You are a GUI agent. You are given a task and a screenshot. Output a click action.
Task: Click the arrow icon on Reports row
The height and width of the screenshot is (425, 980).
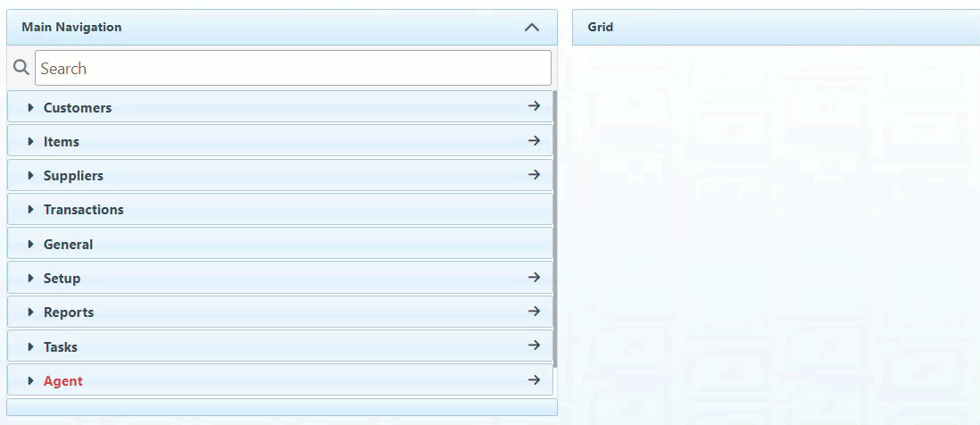[x=534, y=312]
